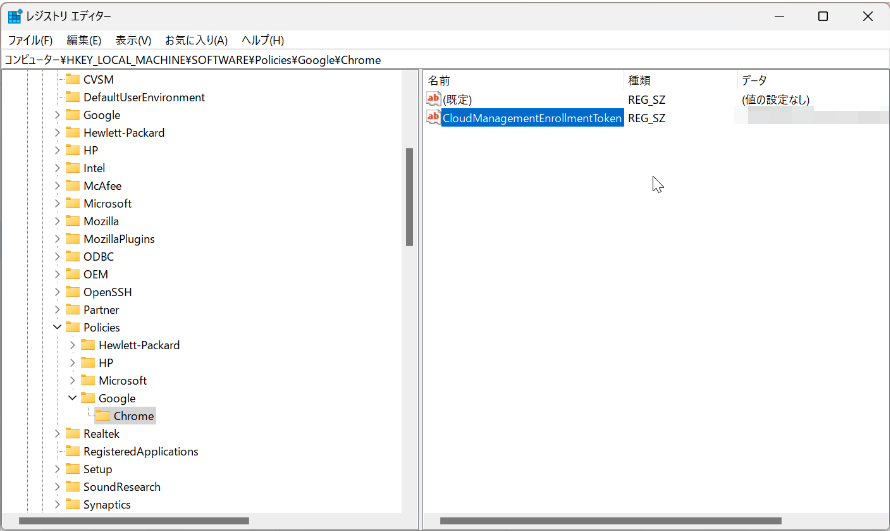Image resolution: width=890 pixels, height=531 pixels.
Task: Click the OpenSSH folder icon
Action: pos(73,292)
